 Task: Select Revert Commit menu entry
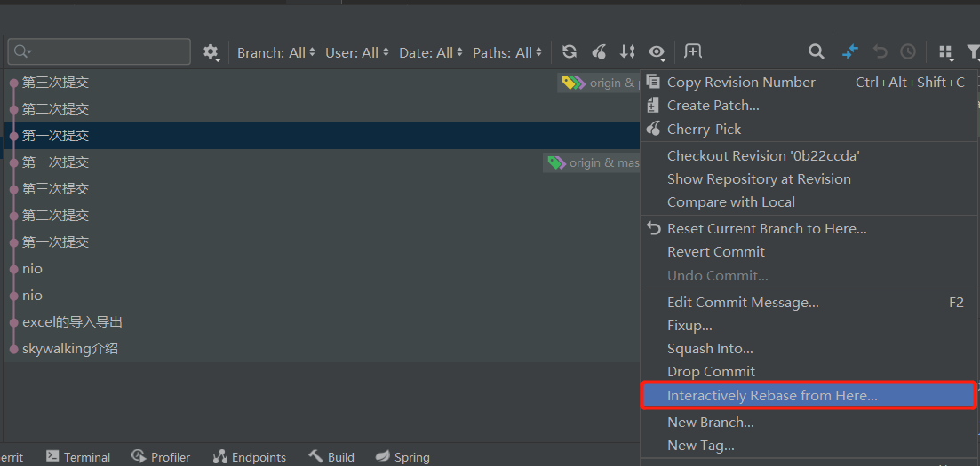click(809, 252)
